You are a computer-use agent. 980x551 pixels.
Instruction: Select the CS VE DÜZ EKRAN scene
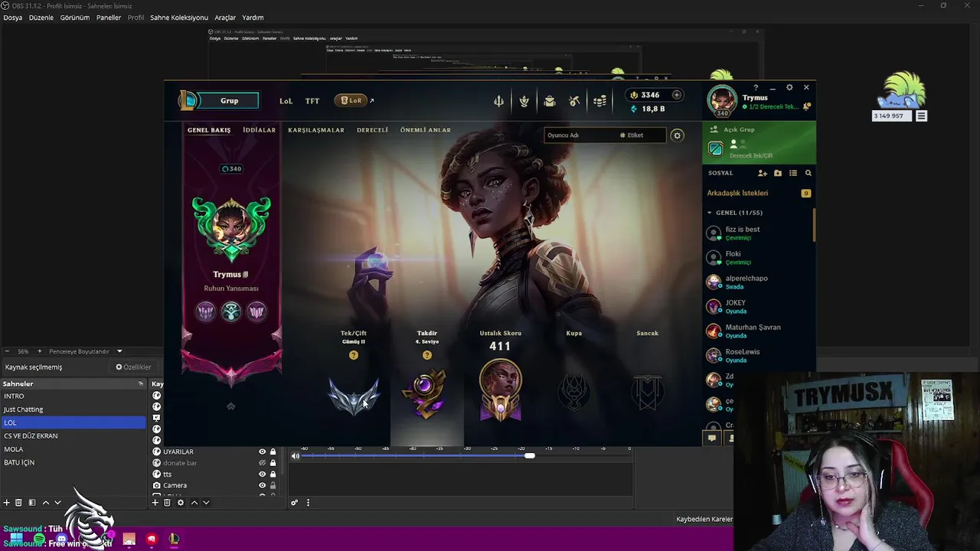(73, 436)
